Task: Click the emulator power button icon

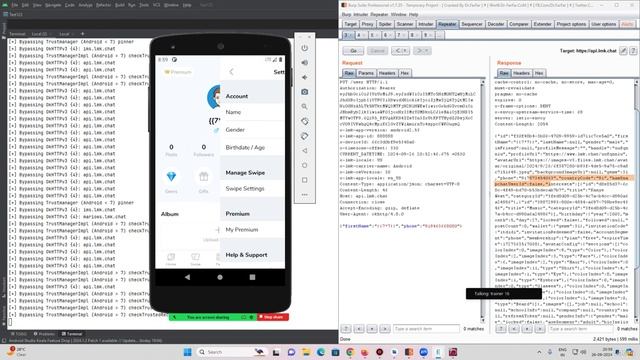Action: point(304,48)
